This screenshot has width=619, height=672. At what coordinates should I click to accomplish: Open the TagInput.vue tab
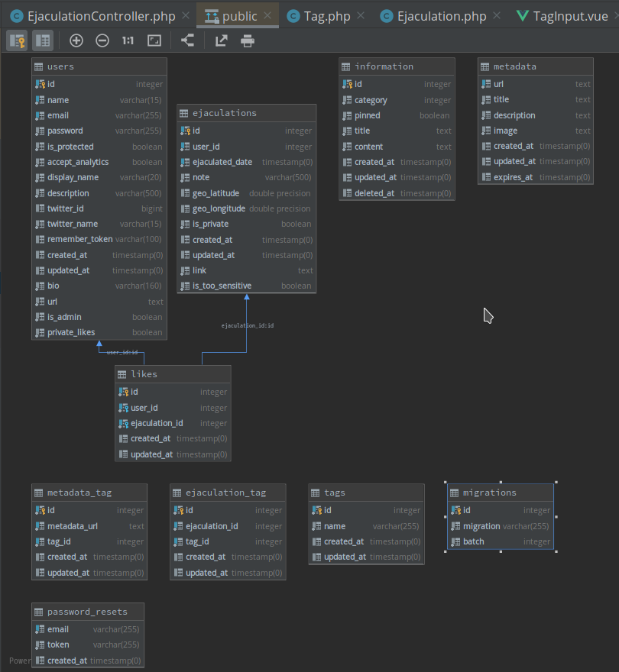coord(570,16)
